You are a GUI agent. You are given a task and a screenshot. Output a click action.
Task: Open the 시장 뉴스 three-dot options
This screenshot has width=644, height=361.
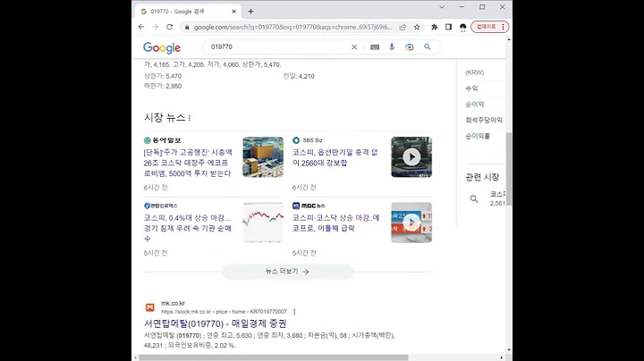(x=190, y=118)
